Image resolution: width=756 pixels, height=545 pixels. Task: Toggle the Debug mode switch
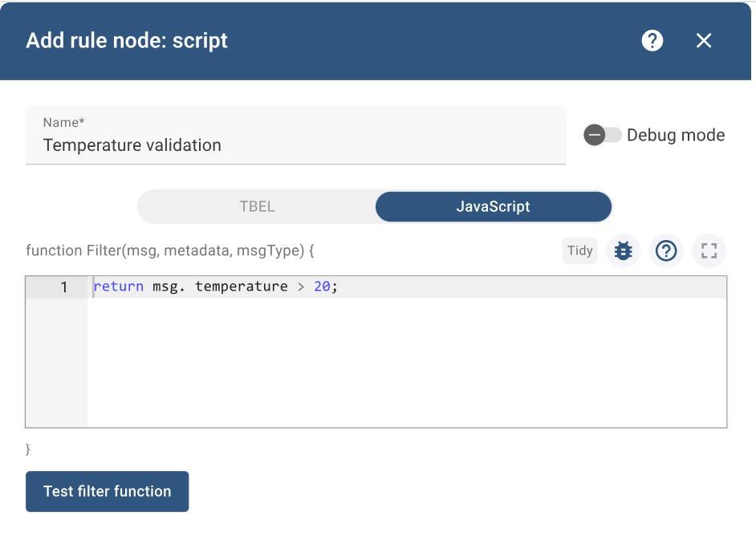[x=603, y=135]
